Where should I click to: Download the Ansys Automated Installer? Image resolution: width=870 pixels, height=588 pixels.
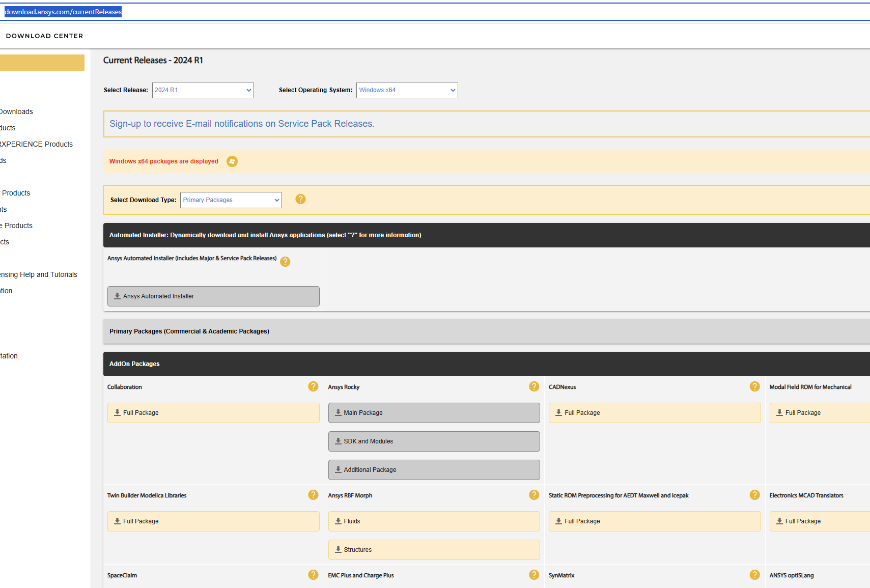click(x=213, y=296)
